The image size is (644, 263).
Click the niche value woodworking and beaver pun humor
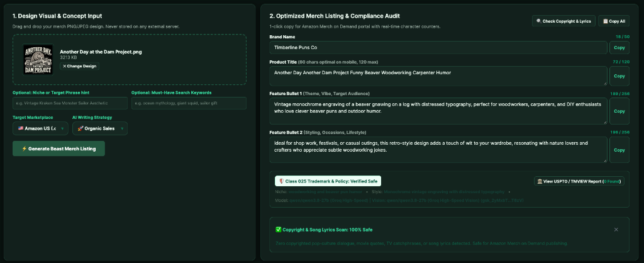(x=325, y=192)
